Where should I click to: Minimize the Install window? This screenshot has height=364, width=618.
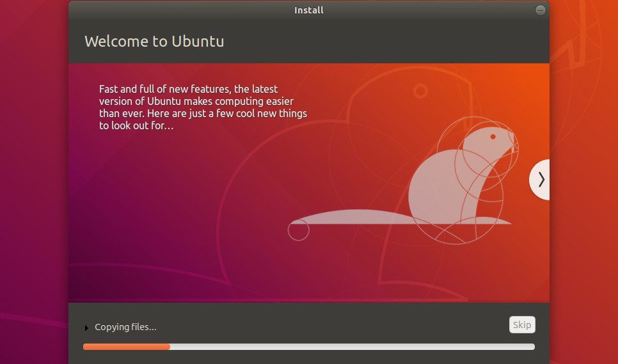click(540, 10)
